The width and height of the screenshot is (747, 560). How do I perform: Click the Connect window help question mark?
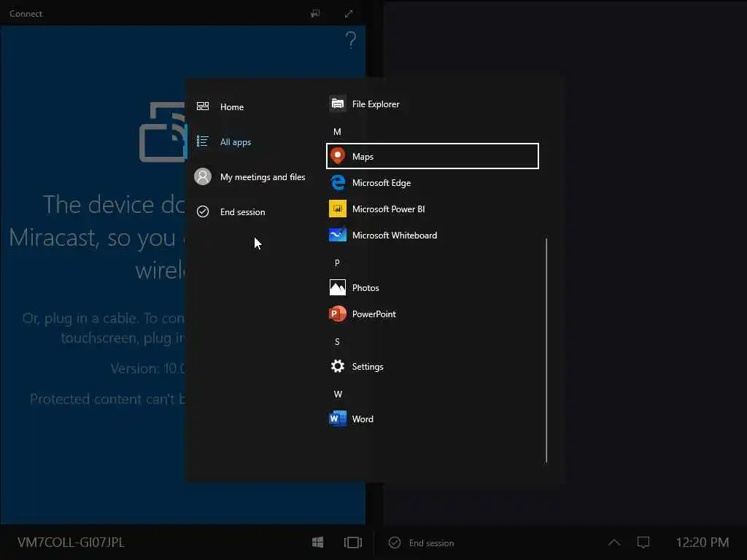[351, 40]
